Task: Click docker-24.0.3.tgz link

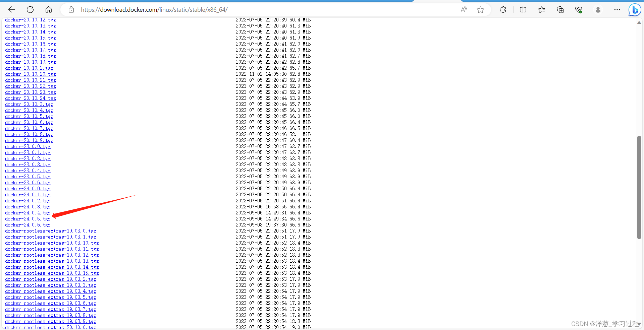Action: [x=28, y=207]
